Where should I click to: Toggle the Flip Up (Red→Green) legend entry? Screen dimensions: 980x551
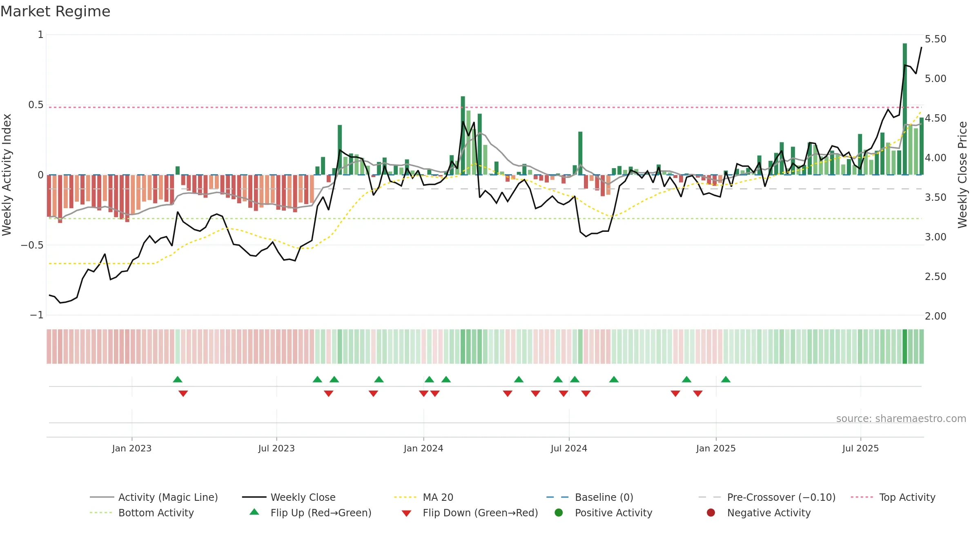[310, 513]
